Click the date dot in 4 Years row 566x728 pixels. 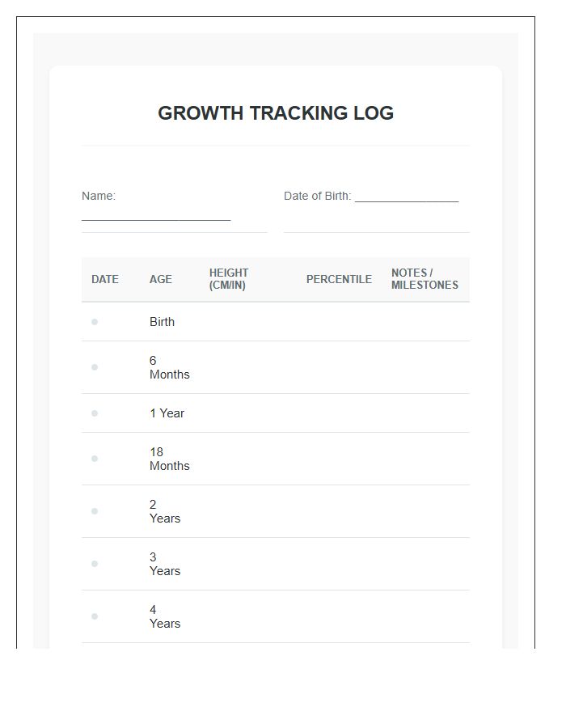[x=95, y=616]
